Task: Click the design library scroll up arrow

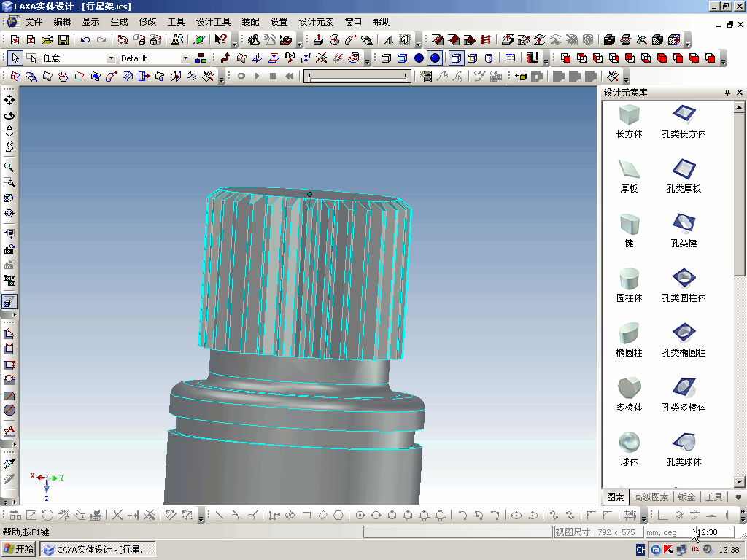Action: (739, 107)
